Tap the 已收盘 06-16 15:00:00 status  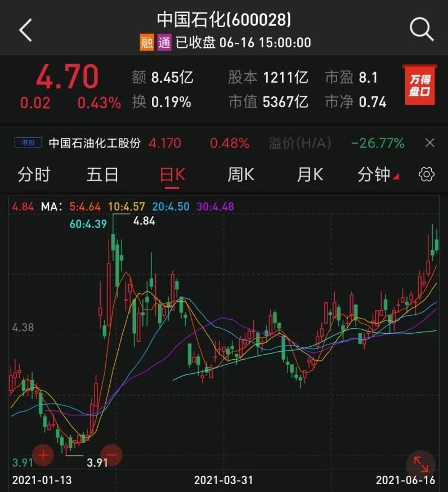[x=243, y=42]
